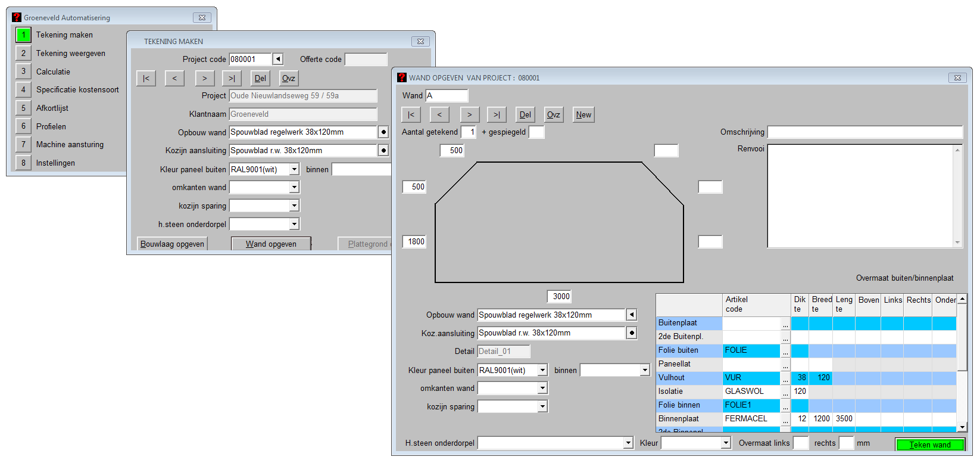Click the Bouwlaag opgeven button
Screen dimensions: 980x466
point(173,244)
